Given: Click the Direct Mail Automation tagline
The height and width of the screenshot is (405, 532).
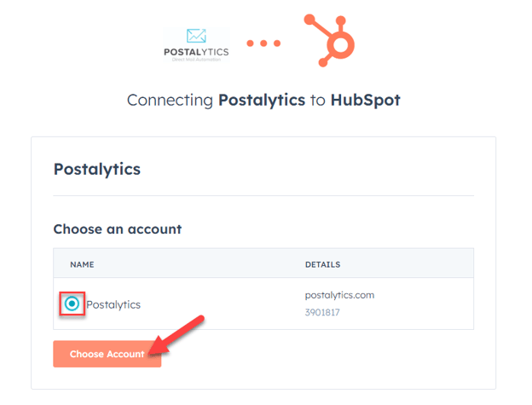Looking at the screenshot, I should click(x=196, y=60).
